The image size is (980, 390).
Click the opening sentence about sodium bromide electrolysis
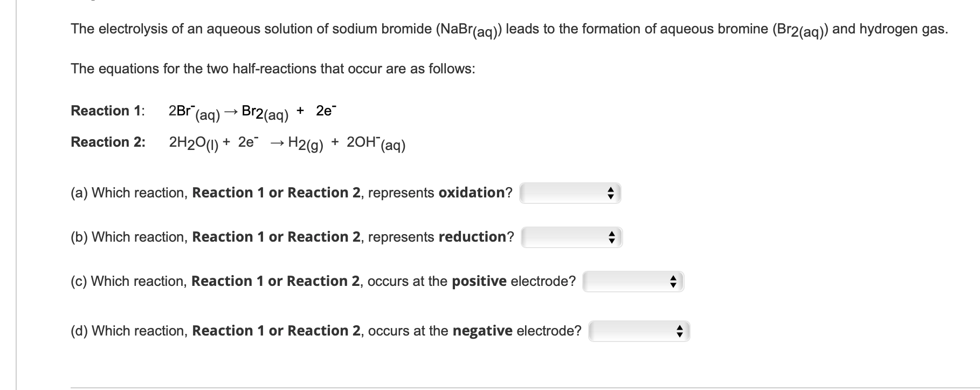tap(509, 30)
